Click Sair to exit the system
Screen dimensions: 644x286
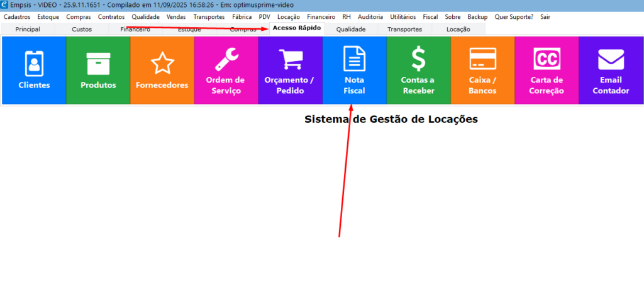[x=545, y=17]
